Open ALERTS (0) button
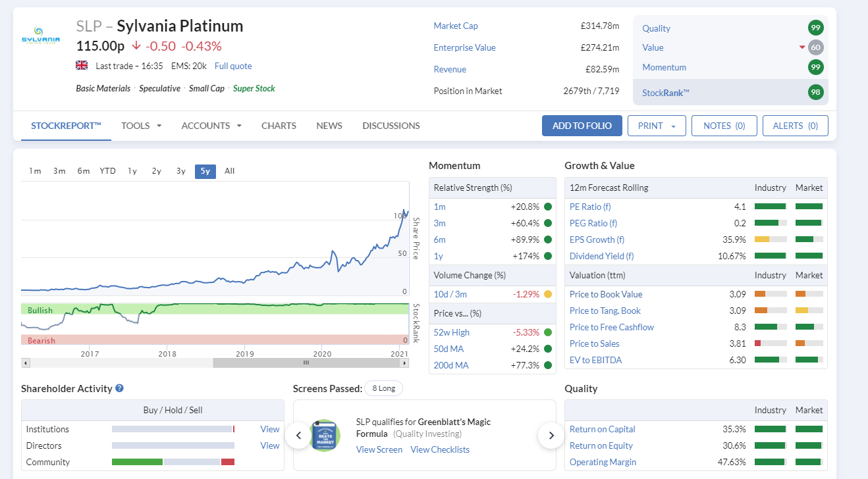Viewport: 868px width, 479px height. [796, 126]
